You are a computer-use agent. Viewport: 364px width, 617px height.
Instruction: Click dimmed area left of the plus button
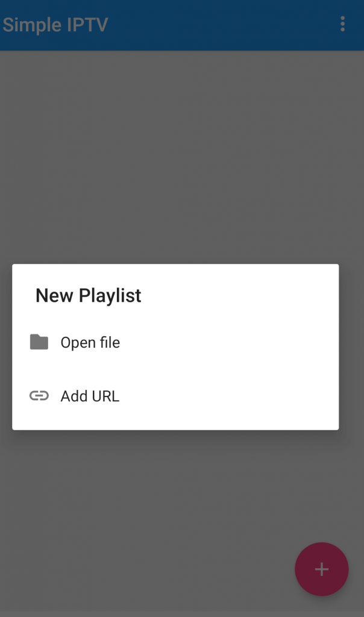tap(181, 569)
